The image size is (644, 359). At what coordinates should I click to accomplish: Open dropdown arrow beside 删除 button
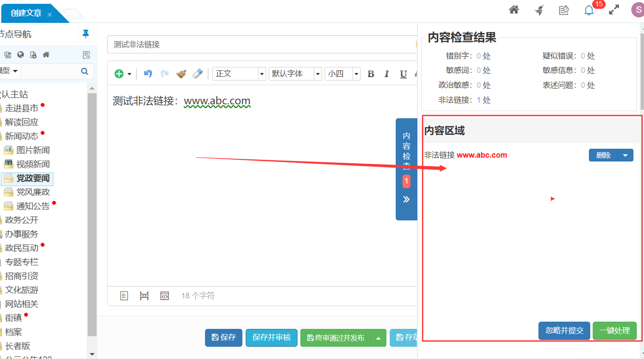625,155
